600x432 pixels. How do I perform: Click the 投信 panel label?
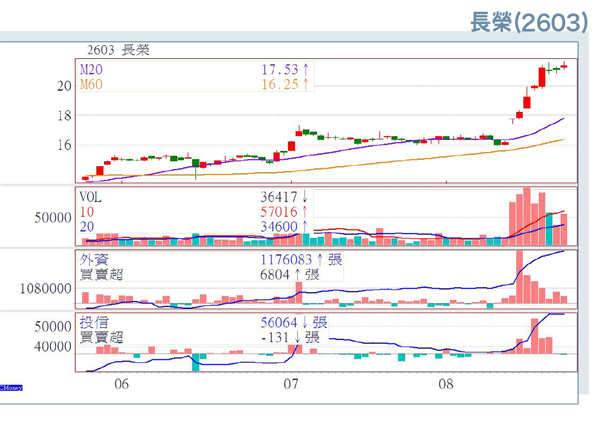(95, 323)
